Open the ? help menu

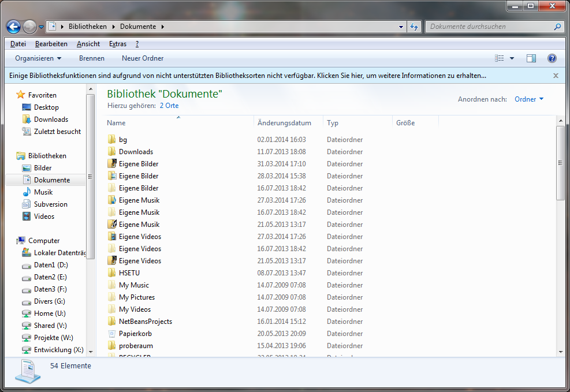(137, 44)
